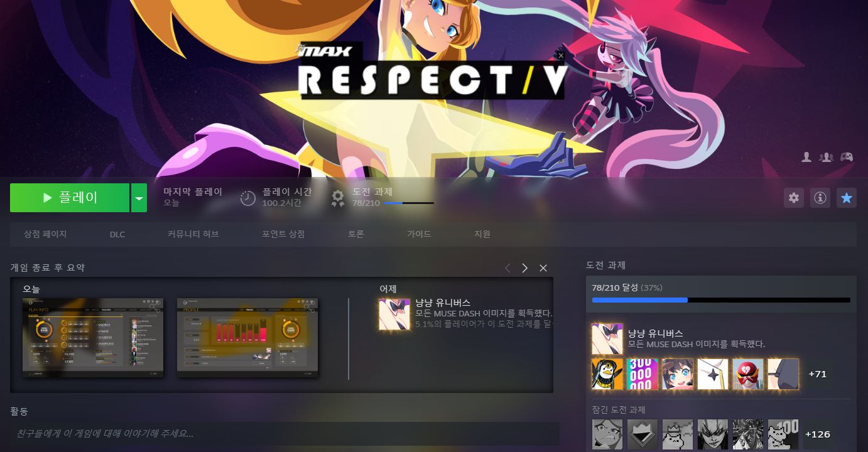Click the 100.2시간 play time value
The image size is (868, 452).
(281, 203)
